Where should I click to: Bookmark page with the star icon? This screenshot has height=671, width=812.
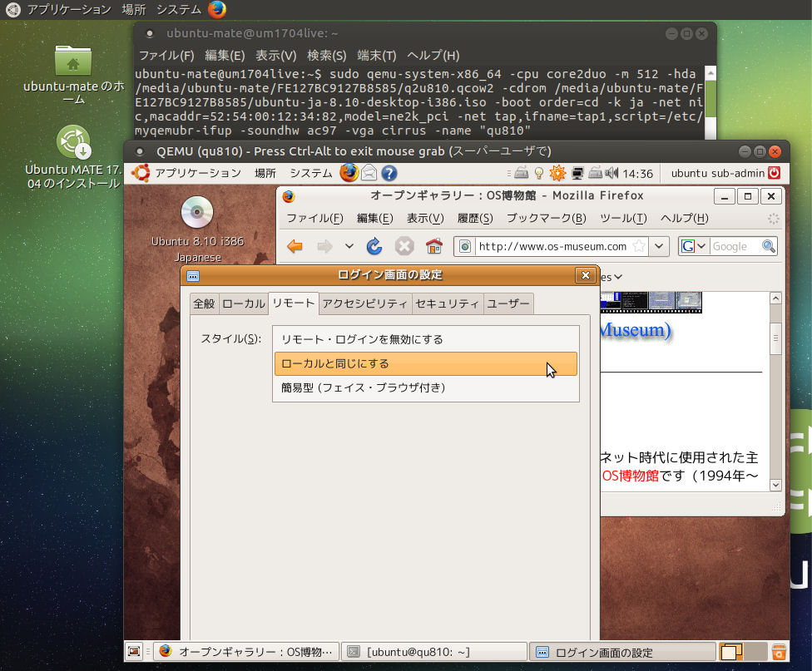pyautogui.click(x=640, y=246)
